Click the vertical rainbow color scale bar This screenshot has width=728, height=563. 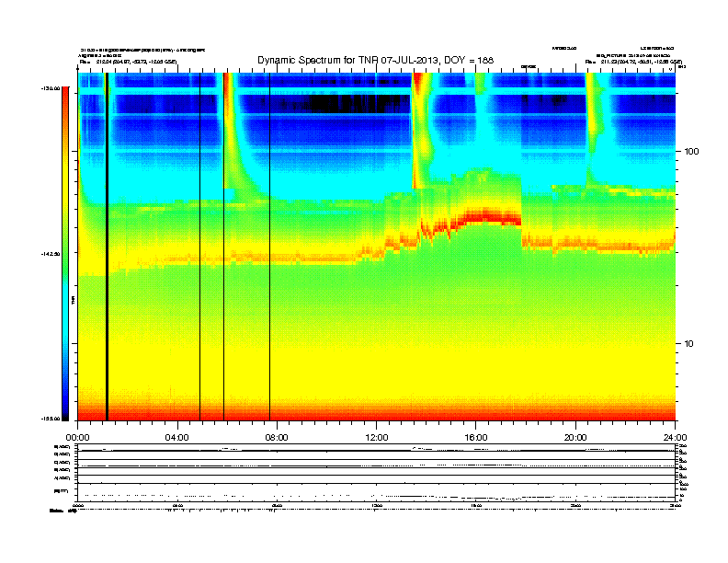coord(65,254)
